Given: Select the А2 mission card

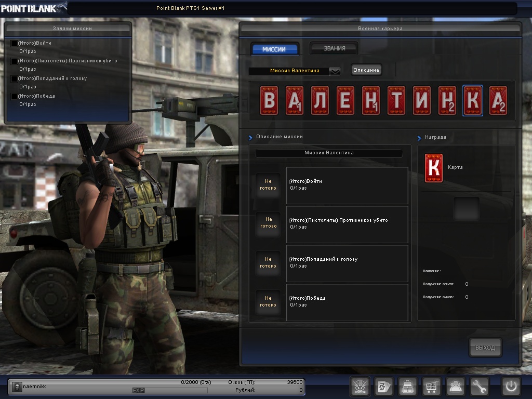Looking at the screenshot, I should pos(498,100).
